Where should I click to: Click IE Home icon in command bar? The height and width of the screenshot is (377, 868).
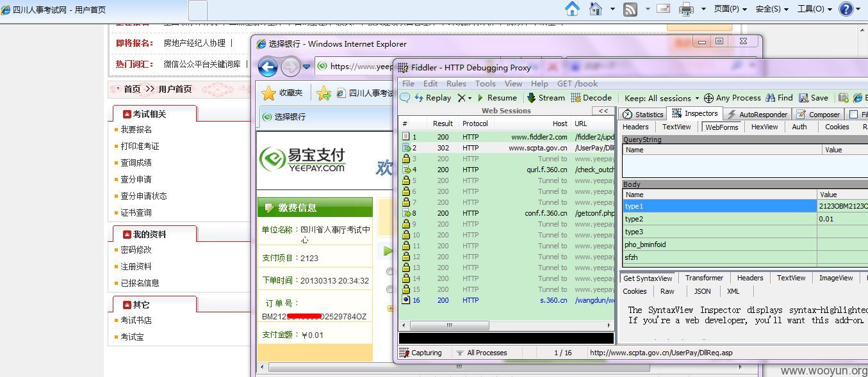coord(572,9)
